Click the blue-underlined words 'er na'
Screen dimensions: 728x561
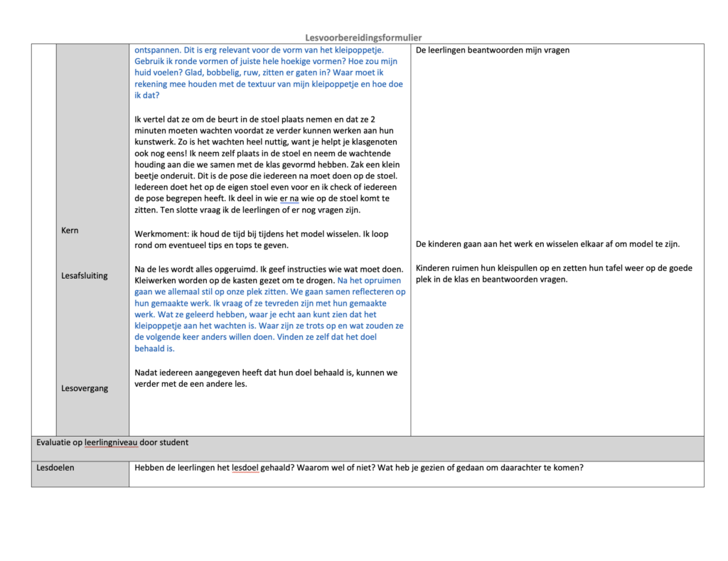(289, 198)
